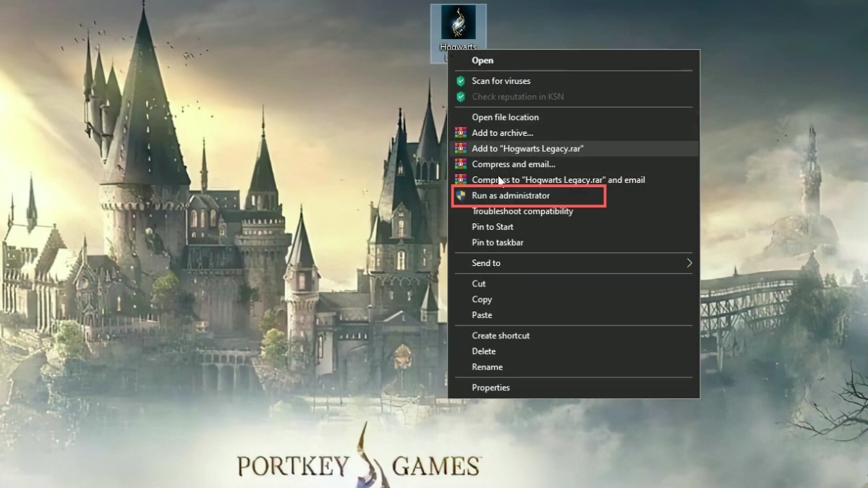868x488 pixels.
Task: Click the shield icon beside Check reputation in KSN
Action: coord(461,97)
